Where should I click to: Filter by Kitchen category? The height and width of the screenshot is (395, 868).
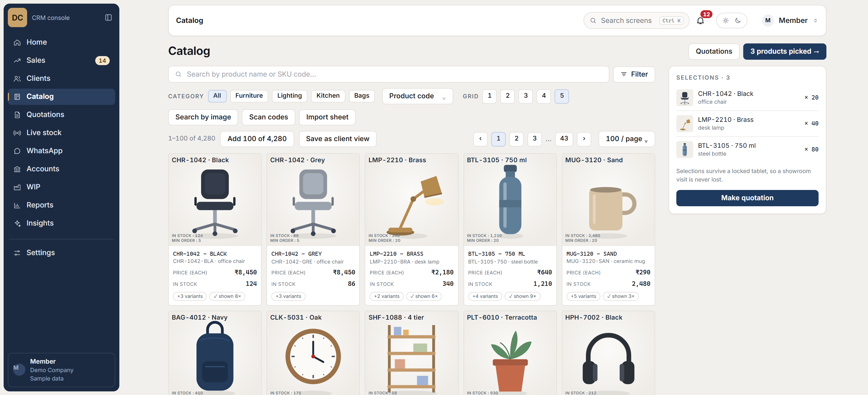pos(328,96)
